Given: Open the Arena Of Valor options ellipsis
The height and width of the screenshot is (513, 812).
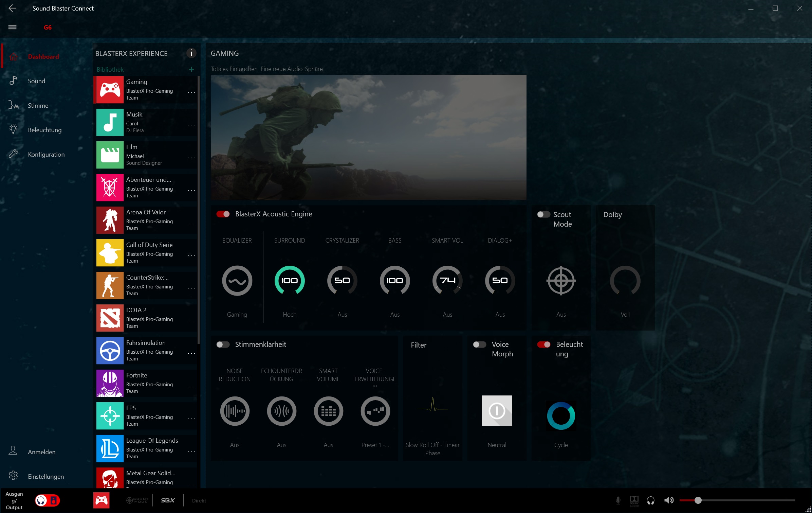Looking at the screenshot, I should tap(191, 223).
